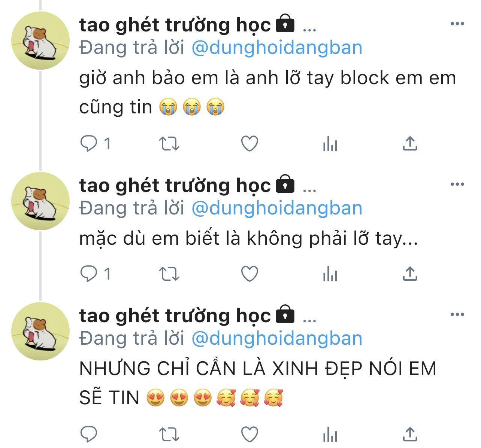Share the 'không phải lỡ tay' tweet
The image size is (481, 448).
point(410,274)
